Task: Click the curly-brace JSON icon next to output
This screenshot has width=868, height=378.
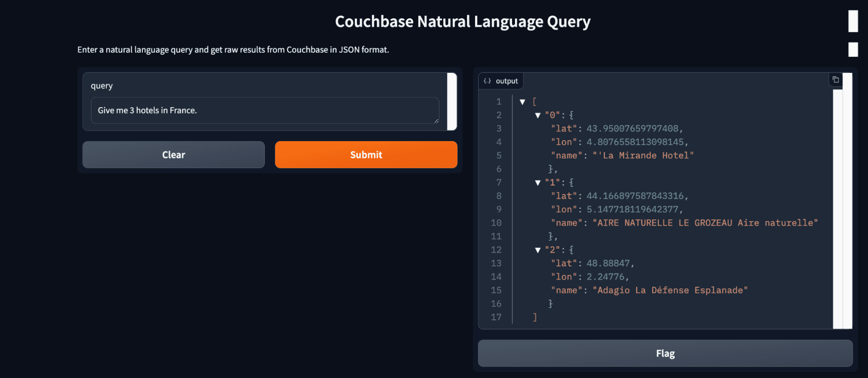Action: [x=487, y=81]
